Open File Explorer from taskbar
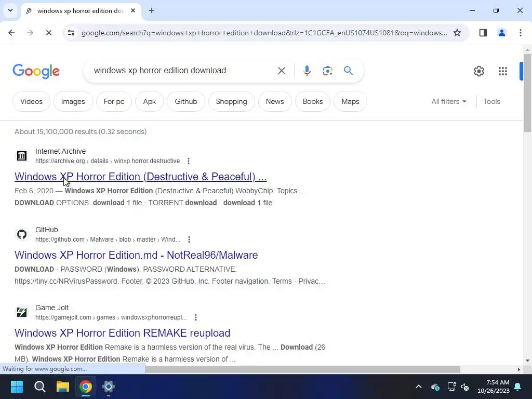This screenshot has width=532, height=399. [63, 387]
